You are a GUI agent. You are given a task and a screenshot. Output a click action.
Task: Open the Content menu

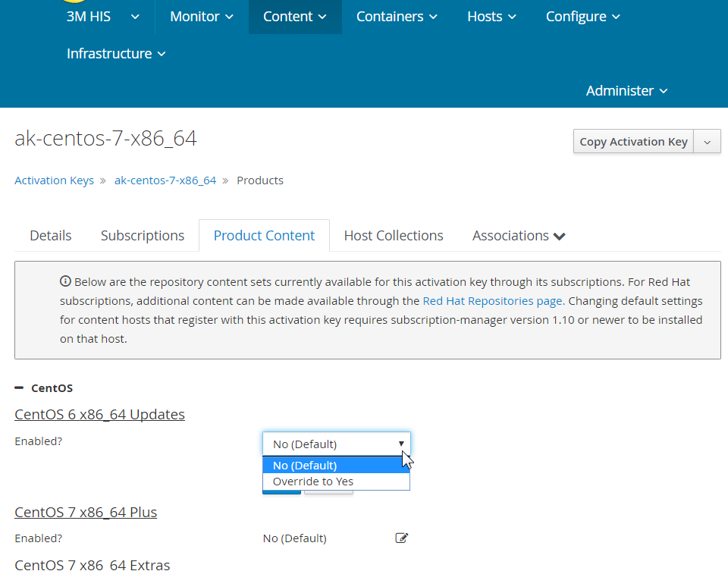coord(295,17)
